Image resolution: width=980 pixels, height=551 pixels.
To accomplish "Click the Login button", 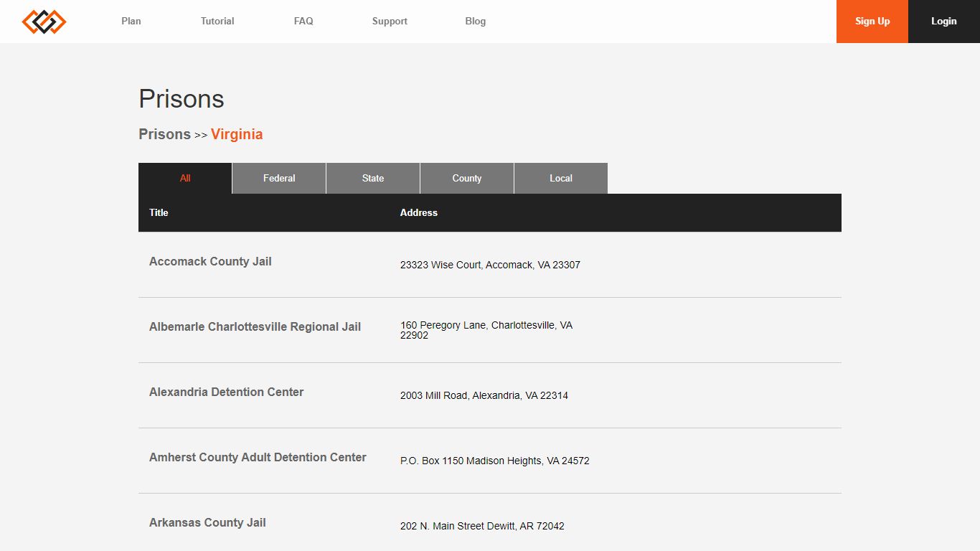I will 944,22.
